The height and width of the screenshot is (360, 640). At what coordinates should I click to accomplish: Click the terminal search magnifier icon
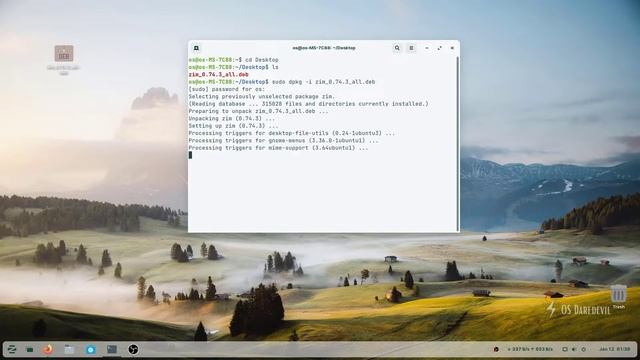pyautogui.click(x=397, y=48)
